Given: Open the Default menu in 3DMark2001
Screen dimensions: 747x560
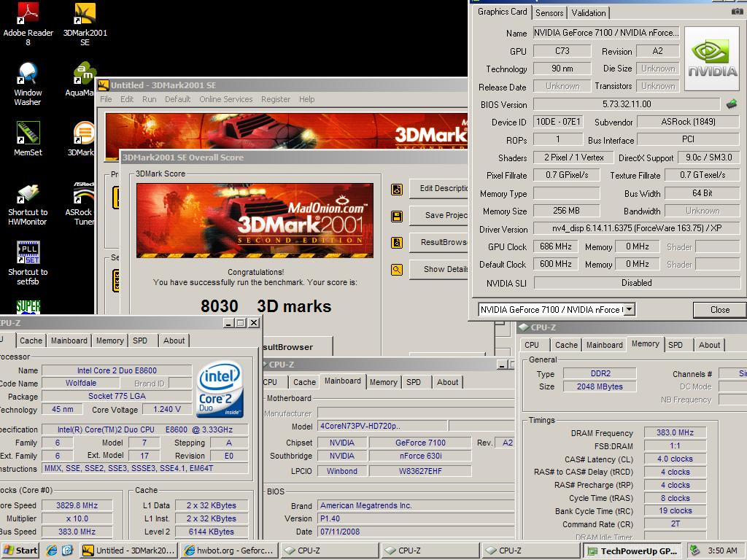Looking at the screenshot, I should click(178, 99).
